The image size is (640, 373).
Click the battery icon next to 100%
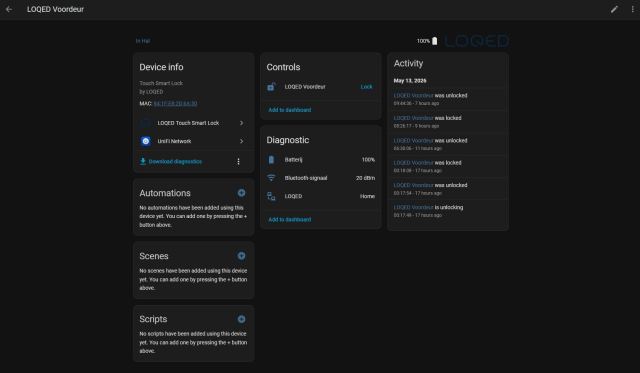coord(435,41)
